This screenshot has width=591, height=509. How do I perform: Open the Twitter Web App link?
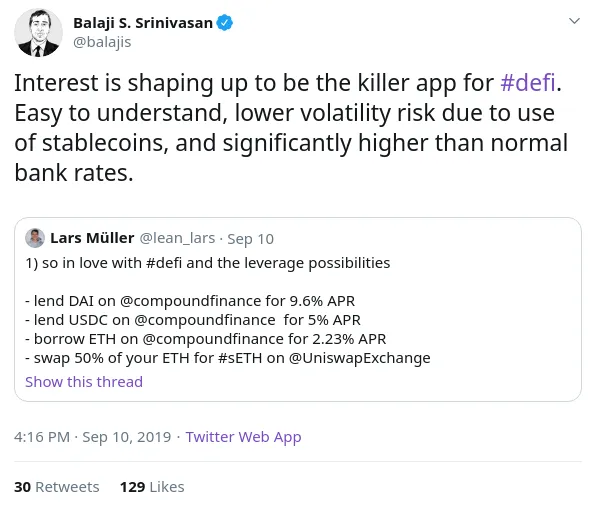pyautogui.click(x=243, y=437)
